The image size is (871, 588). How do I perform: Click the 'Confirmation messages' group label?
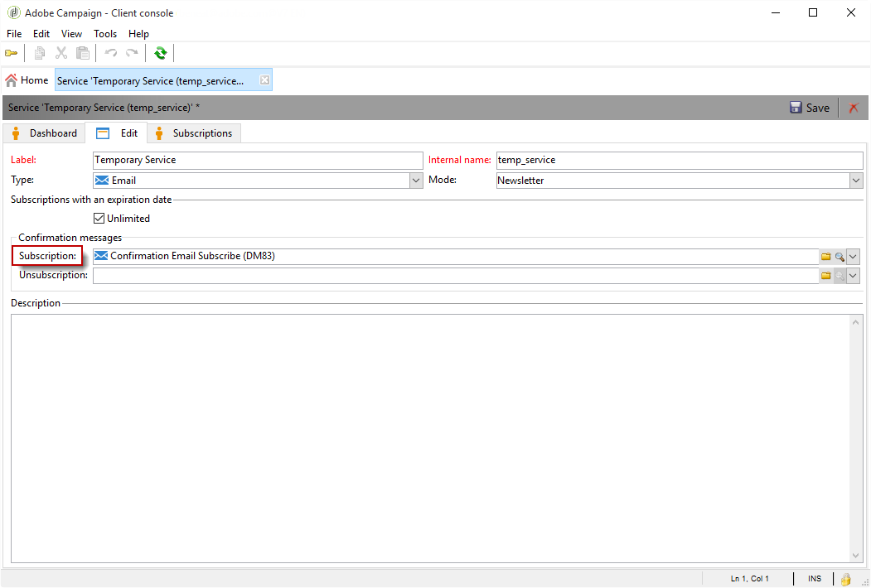70,238
